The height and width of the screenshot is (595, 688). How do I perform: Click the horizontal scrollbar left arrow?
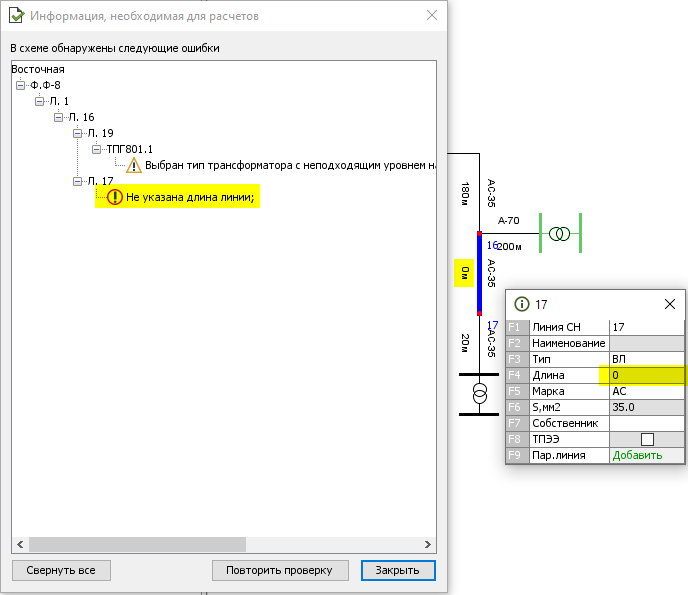tap(20, 545)
